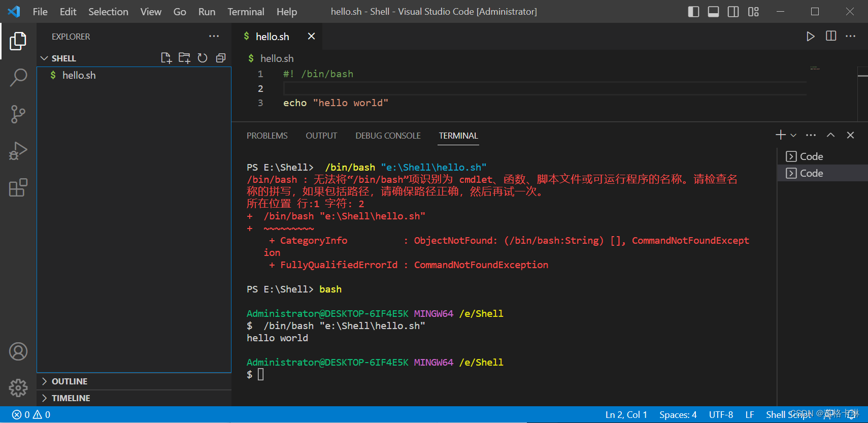Open the new terminal launch profile dropdown
Screen dimensions: 868x423
point(793,135)
